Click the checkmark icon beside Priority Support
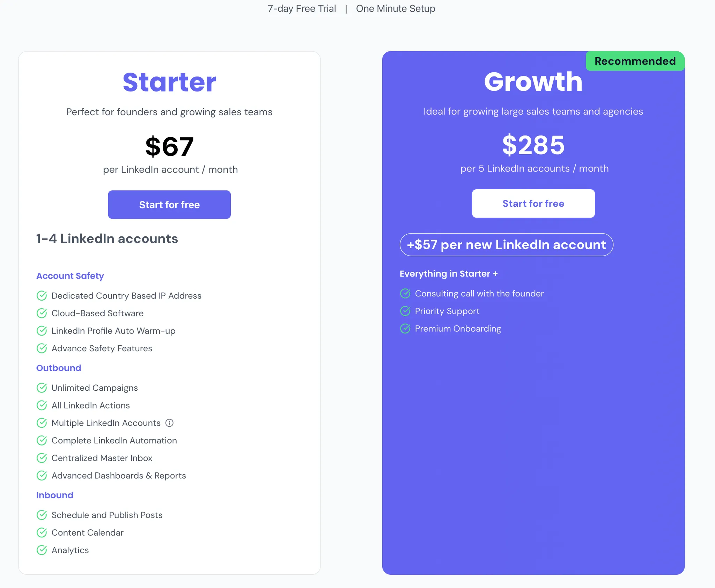The width and height of the screenshot is (715, 588). click(405, 311)
